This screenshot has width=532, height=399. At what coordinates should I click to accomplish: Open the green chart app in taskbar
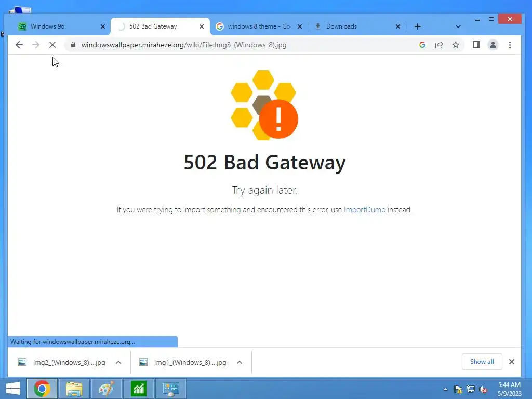pos(138,389)
